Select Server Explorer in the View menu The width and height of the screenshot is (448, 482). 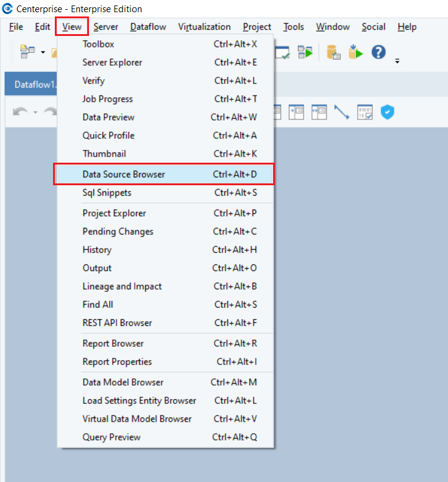coord(165,62)
